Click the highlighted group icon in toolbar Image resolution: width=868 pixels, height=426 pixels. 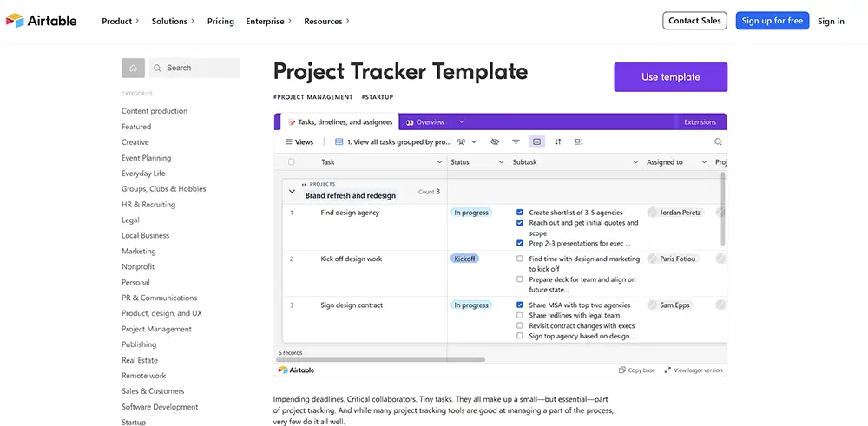point(536,142)
